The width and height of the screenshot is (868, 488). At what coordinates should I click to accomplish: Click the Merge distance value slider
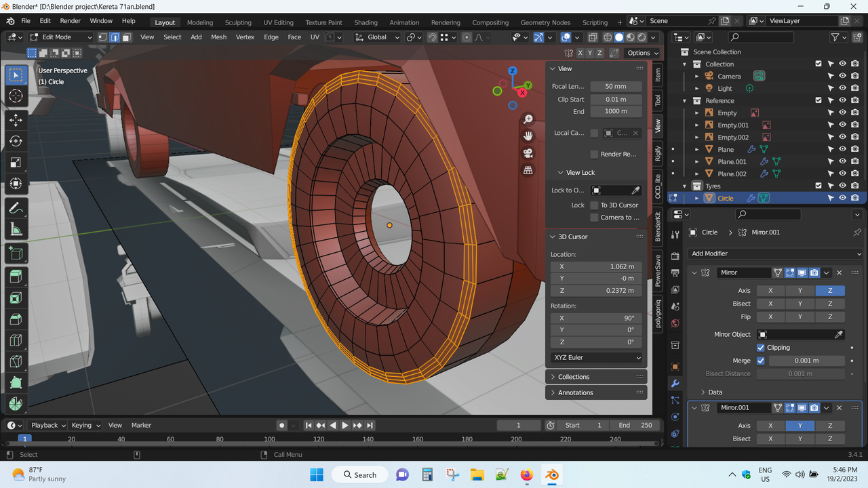pyautogui.click(x=806, y=361)
